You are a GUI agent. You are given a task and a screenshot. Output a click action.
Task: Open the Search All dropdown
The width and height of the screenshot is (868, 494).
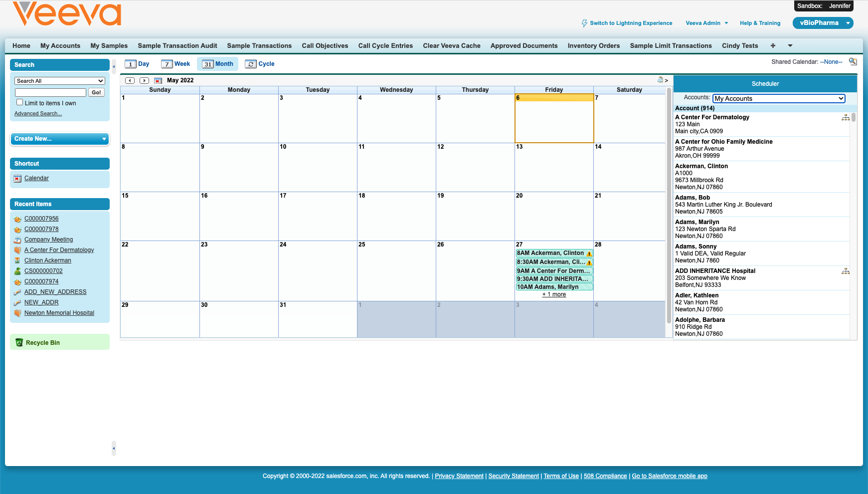60,81
